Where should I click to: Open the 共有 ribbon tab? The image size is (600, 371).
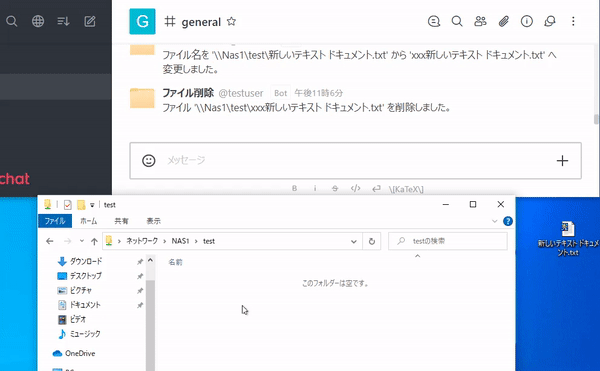click(121, 221)
